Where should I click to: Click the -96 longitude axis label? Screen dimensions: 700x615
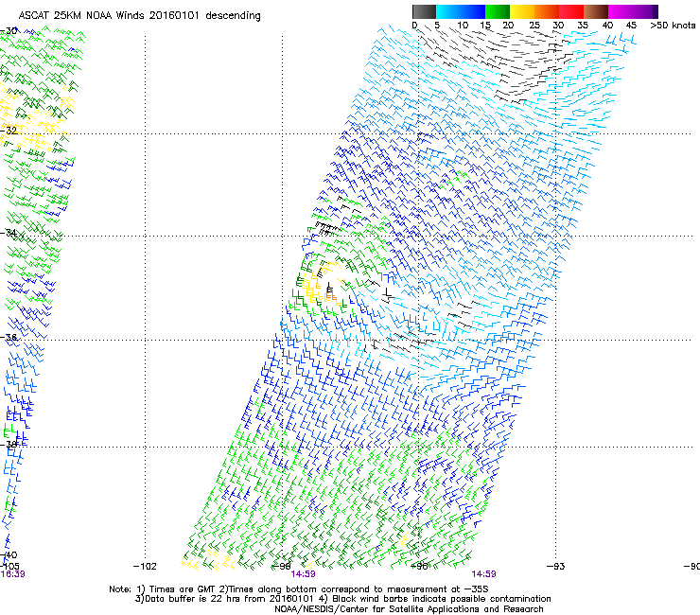(418, 567)
